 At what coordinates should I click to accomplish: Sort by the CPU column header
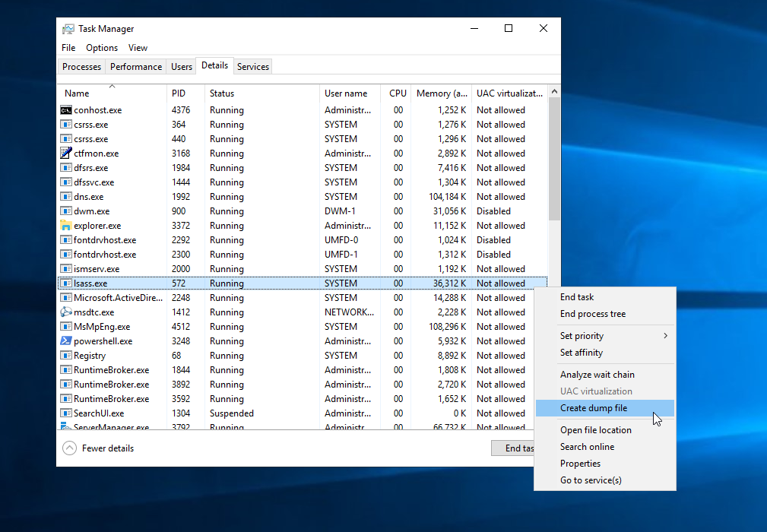click(x=396, y=93)
